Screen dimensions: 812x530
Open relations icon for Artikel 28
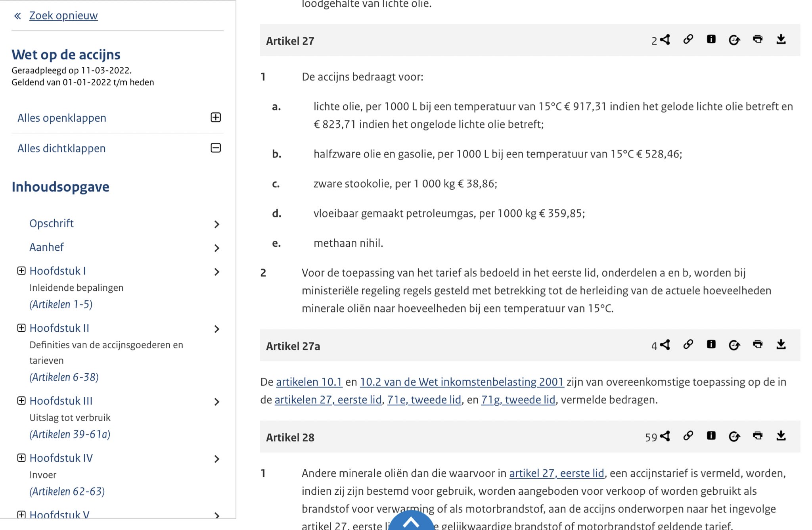[665, 436]
